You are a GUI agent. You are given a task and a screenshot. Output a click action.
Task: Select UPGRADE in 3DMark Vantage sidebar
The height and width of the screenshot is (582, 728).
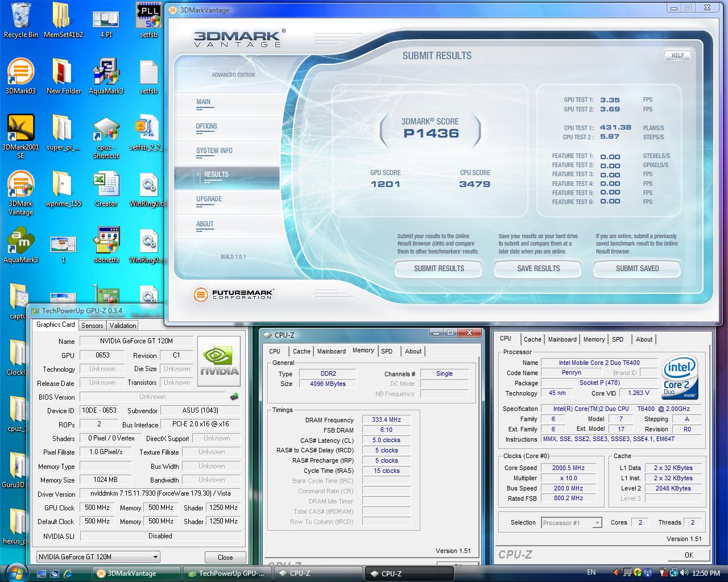(x=209, y=199)
